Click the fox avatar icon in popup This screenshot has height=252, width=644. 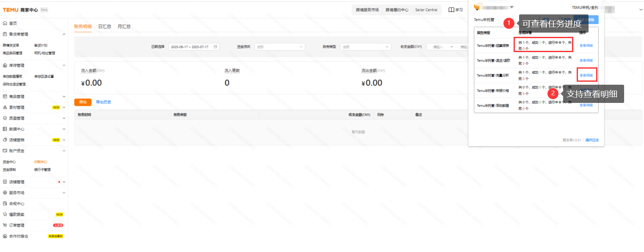click(477, 7)
